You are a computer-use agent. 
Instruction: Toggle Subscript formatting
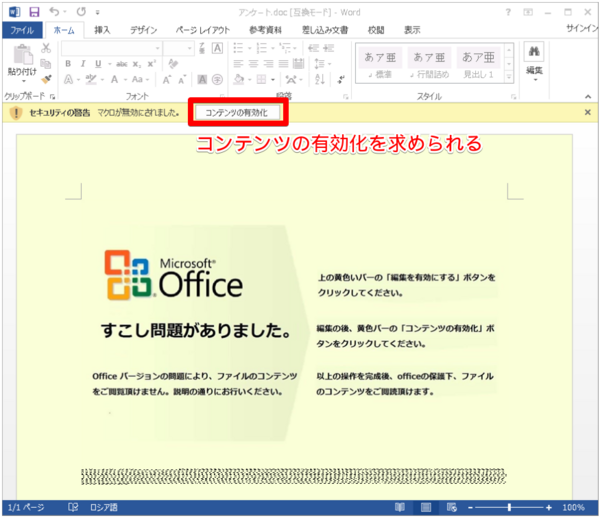point(137,64)
